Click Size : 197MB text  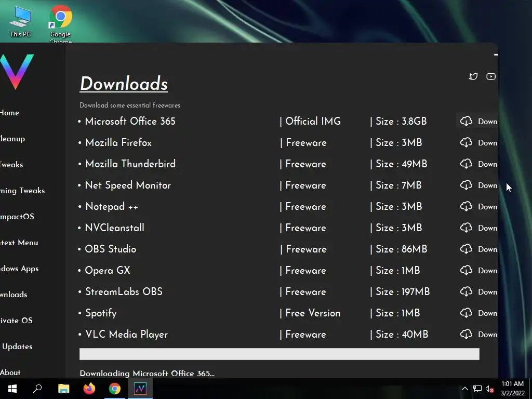[403, 292]
